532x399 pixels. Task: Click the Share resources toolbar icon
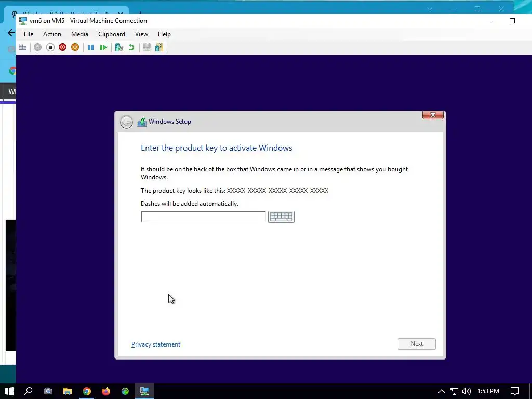[159, 47]
